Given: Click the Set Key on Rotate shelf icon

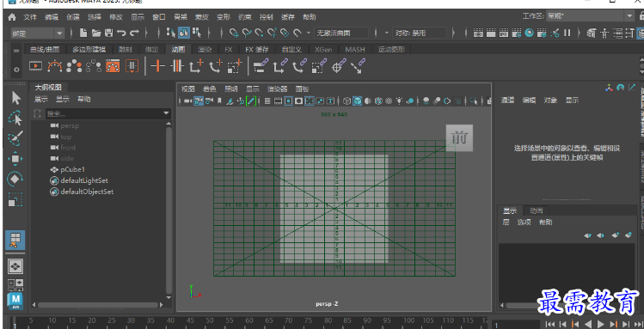Looking at the screenshot, I should (216, 66).
